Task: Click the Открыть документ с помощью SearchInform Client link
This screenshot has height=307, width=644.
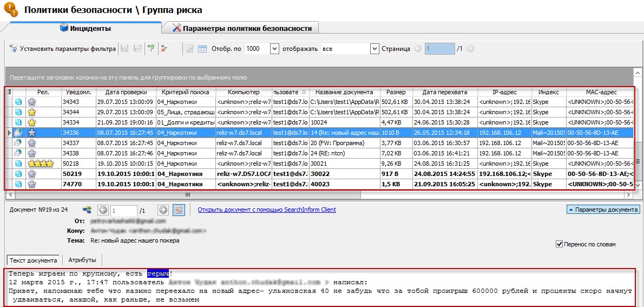Action: point(267,210)
